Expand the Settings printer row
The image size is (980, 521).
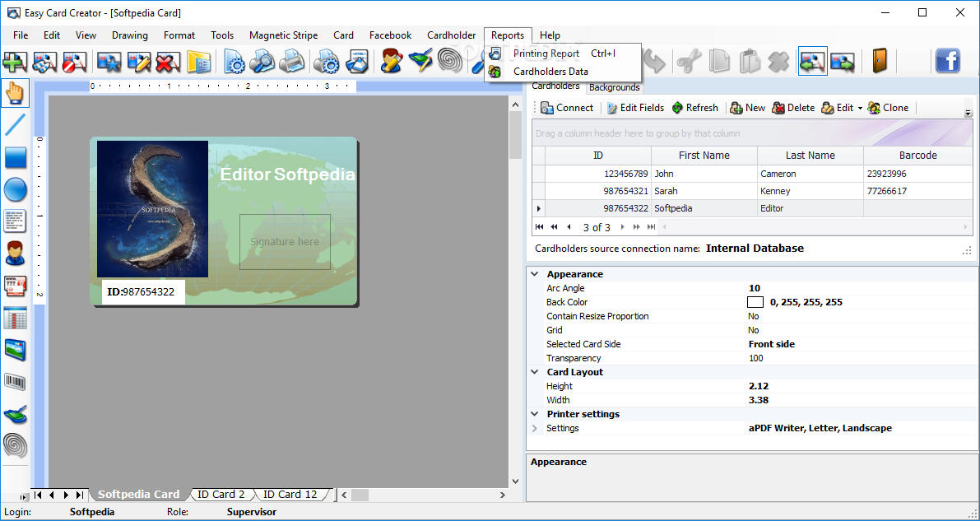point(534,429)
